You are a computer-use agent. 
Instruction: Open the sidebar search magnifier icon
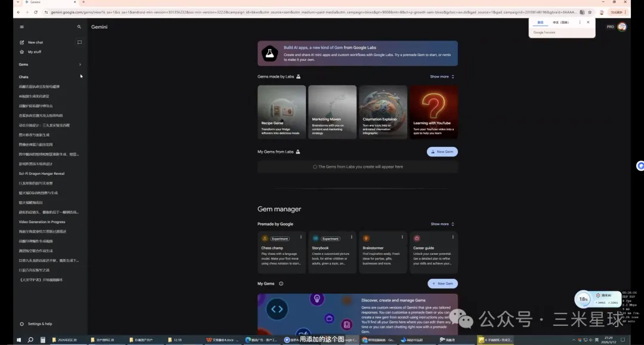[x=79, y=27]
